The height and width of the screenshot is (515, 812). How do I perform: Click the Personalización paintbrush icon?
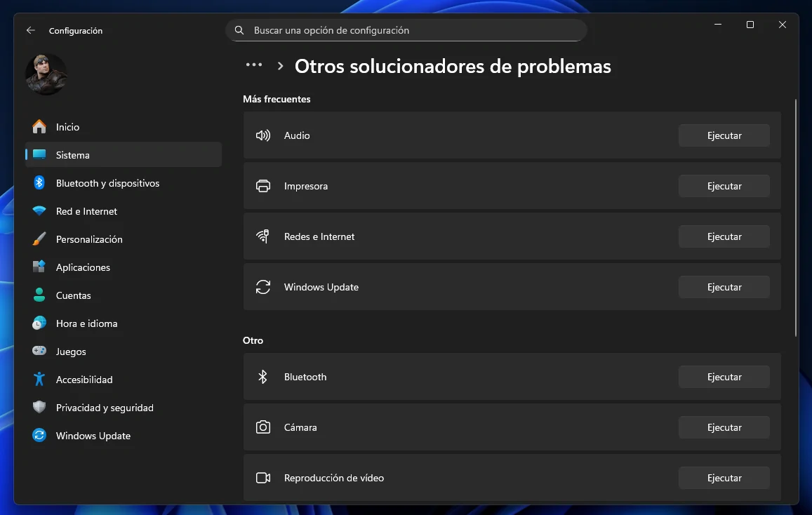click(39, 239)
